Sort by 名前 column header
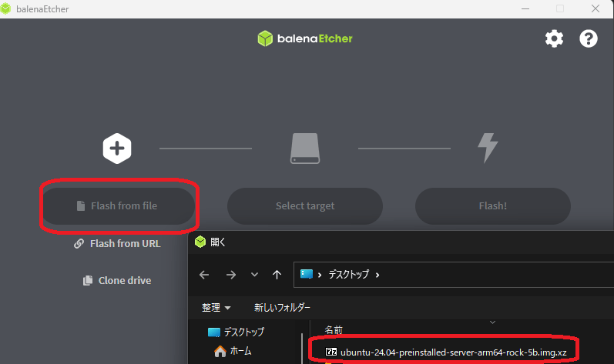This screenshot has width=614, height=364. [x=334, y=330]
